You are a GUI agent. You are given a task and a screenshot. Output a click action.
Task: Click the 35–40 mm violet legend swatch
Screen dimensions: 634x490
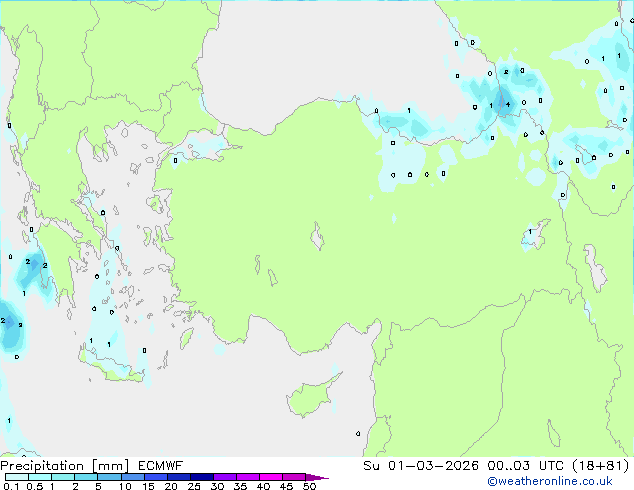[x=247, y=477]
